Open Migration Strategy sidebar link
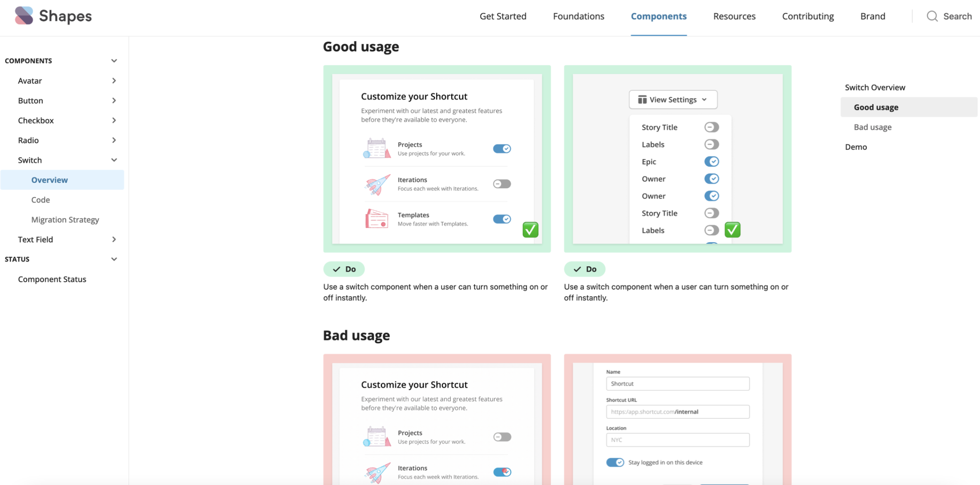Screen dimensions: 980x485 (x=65, y=219)
